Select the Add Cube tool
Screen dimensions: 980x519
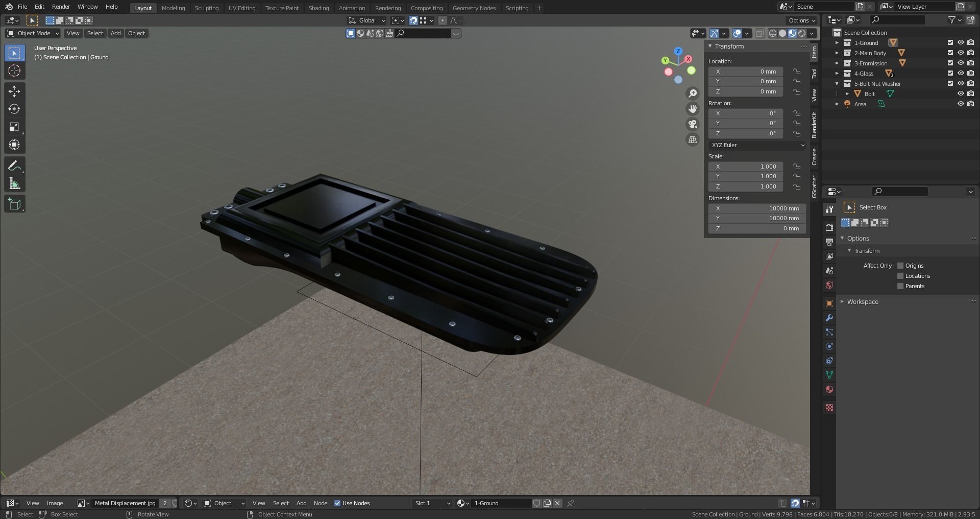(x=14, y=204)
